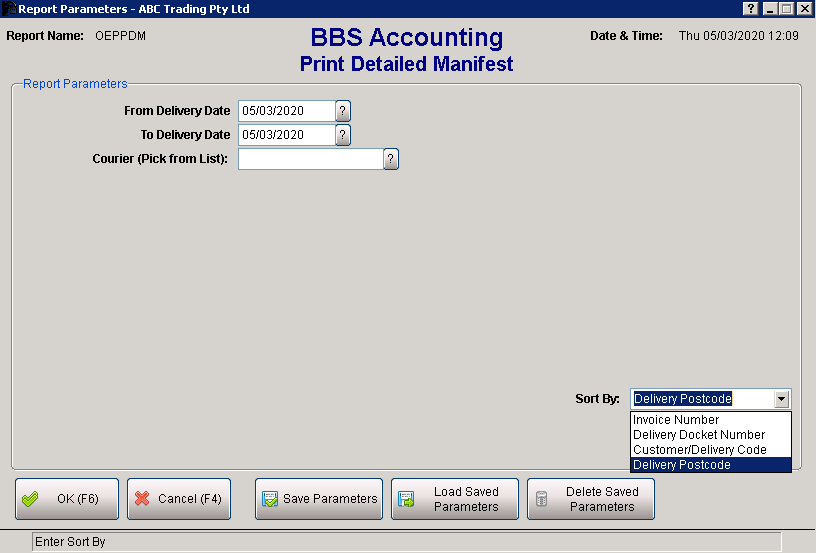The width and height of the screenshot is (816, 553).
Task: Minimize the Report Parameters window
Action: point(769,9)
